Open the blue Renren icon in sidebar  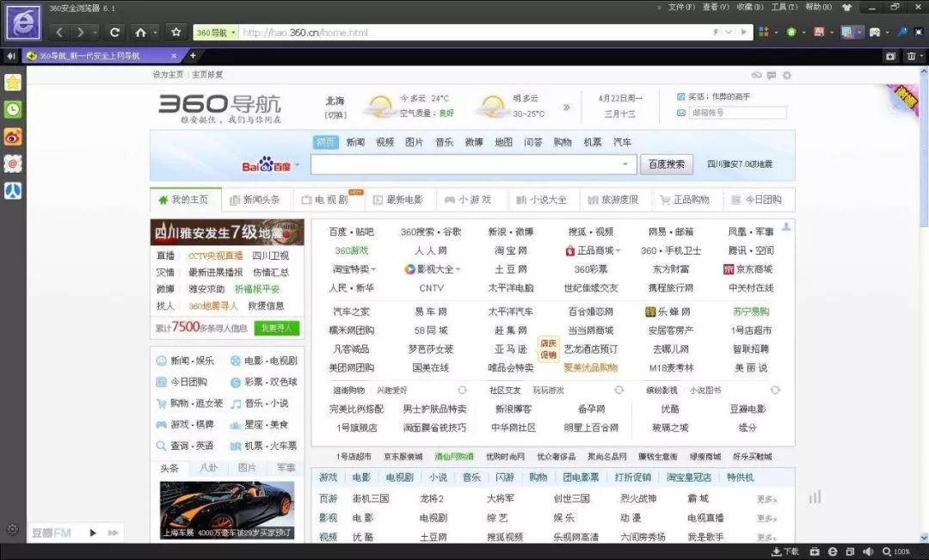13,190
